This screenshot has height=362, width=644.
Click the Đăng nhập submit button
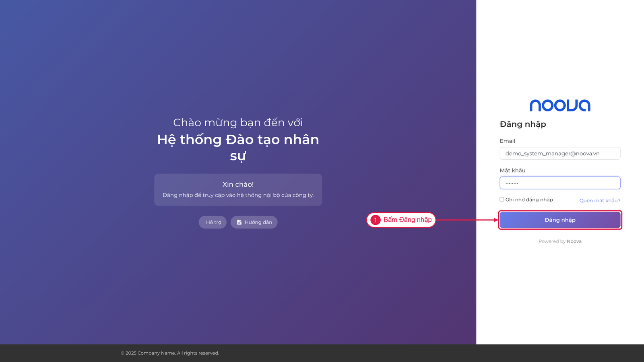[560, 220]
